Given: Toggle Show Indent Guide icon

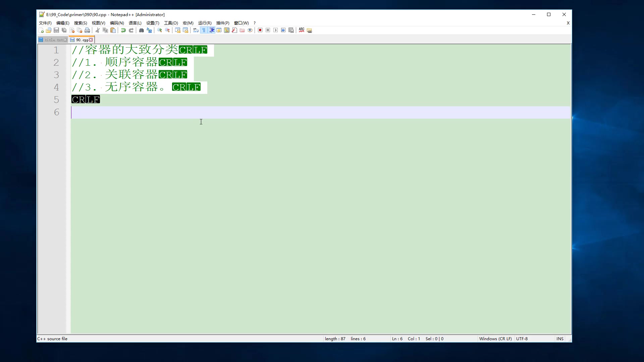Looking at the screenshot, I should pyautogui.click(x=211, y=30).
